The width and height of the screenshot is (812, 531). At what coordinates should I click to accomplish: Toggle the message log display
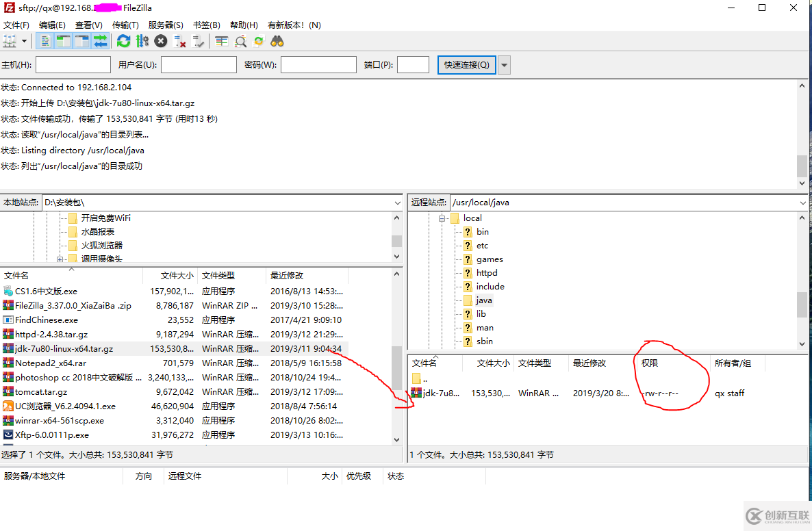tap(45, 41)
